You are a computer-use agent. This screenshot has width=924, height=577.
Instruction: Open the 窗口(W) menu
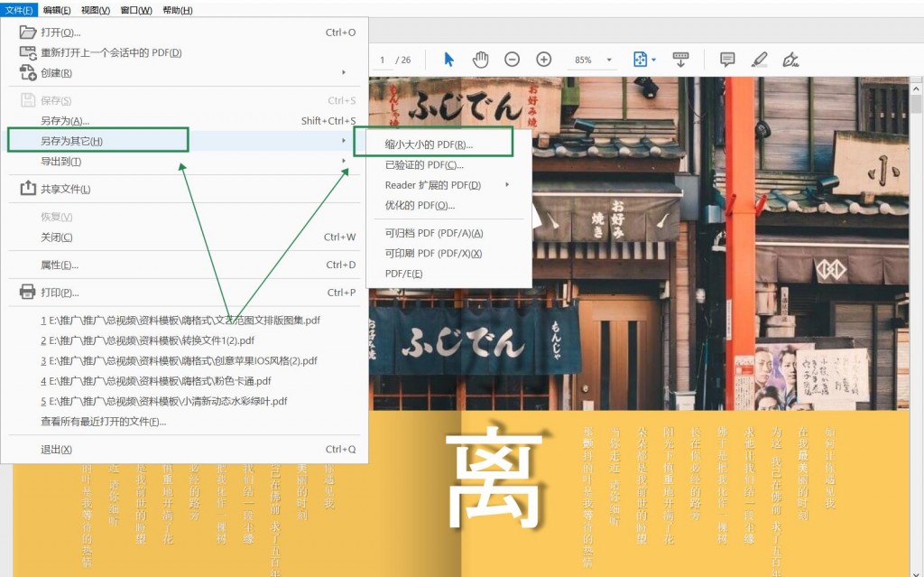pyautogui.click(x=136, y=10)
